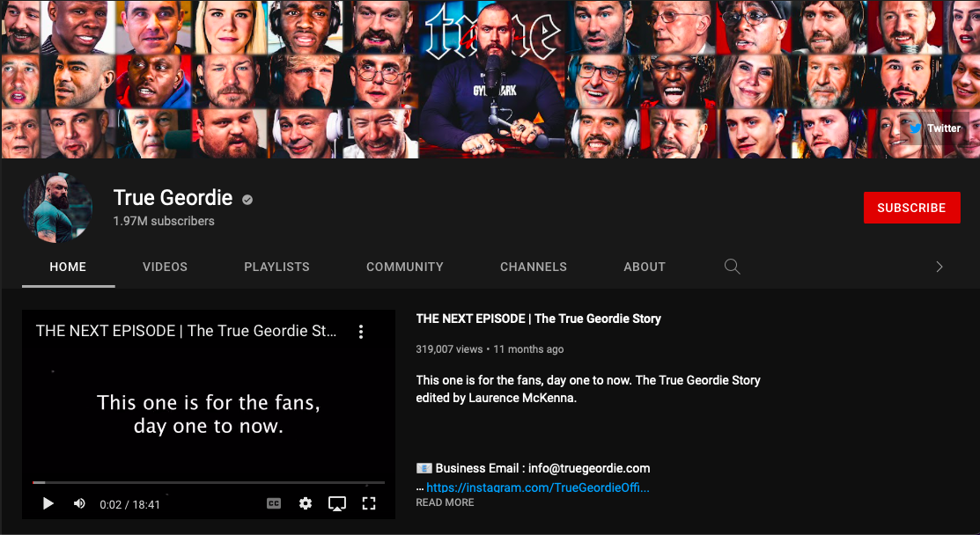Open the Instagram TrueGeordieOffi link
980x535 pixels.
pos(537,487)
